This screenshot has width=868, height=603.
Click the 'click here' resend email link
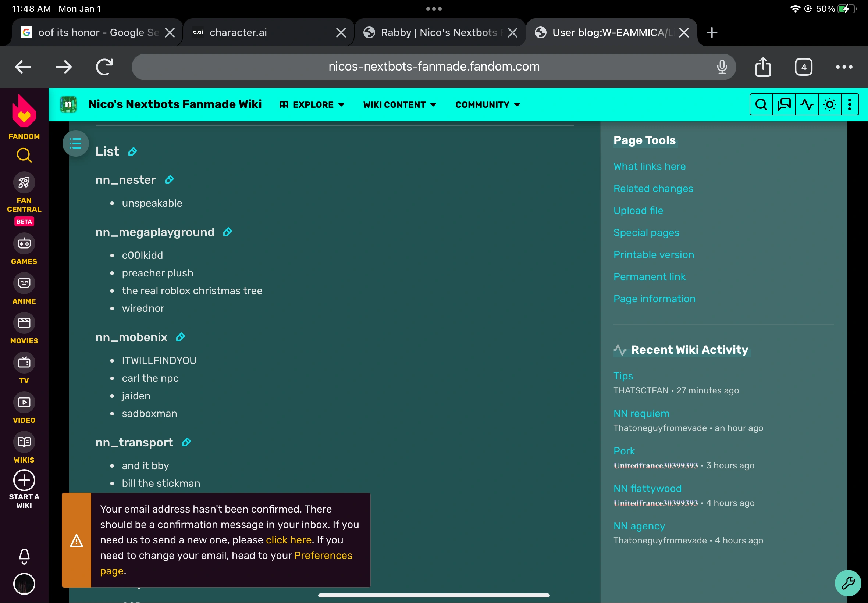tap(289, 540)
